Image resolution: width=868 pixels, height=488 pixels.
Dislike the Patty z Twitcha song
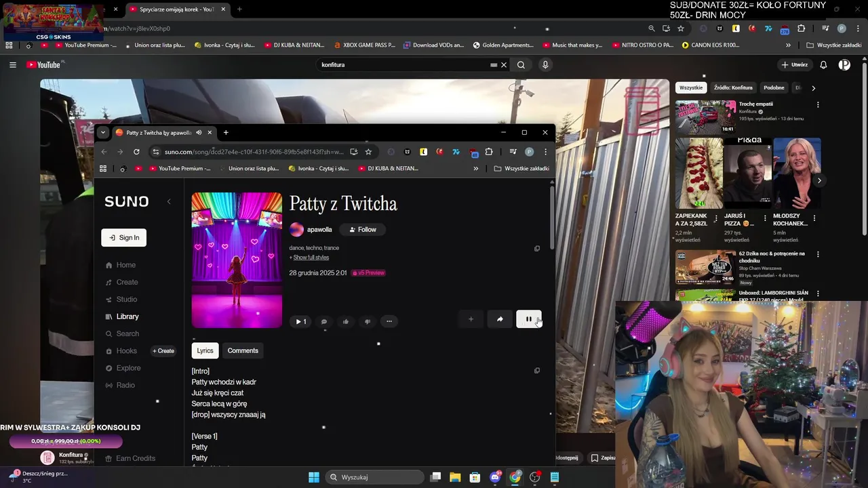367,321
